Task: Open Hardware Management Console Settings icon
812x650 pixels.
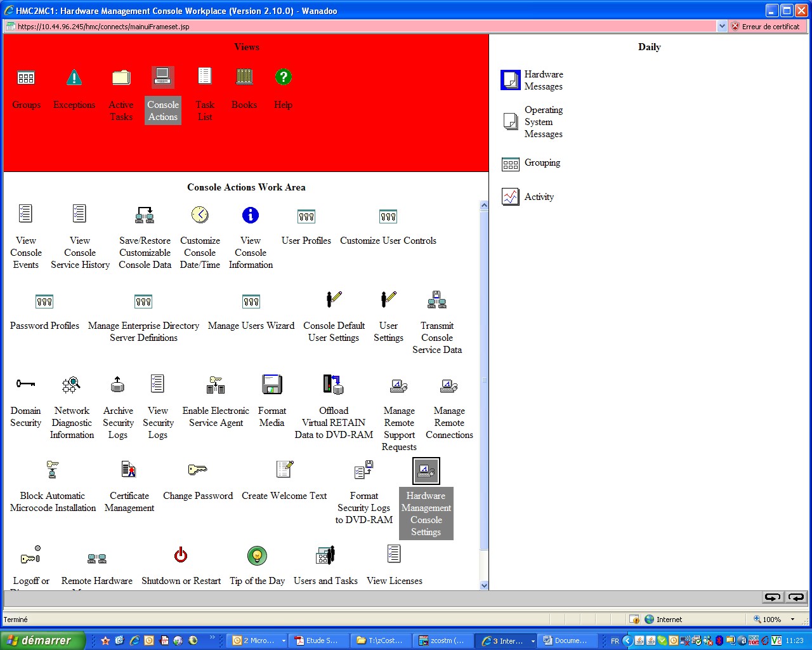Action: (x=426, y=471)
